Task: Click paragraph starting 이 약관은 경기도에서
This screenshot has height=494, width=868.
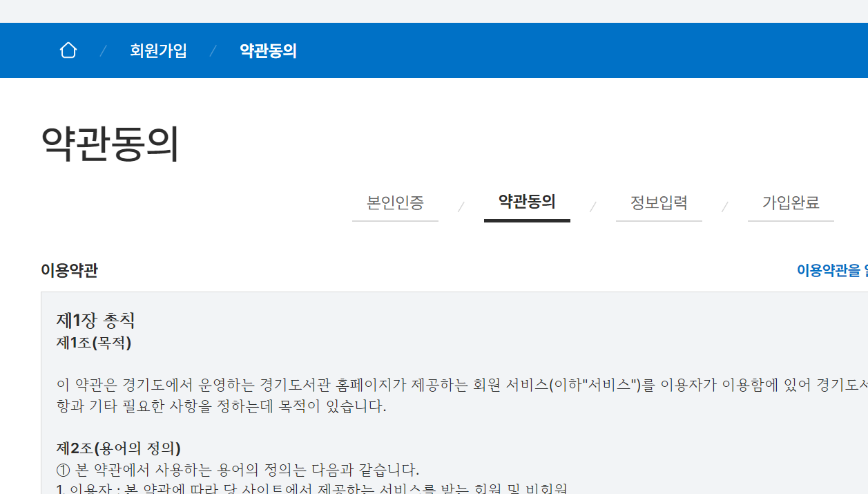Action: coord(462,395)
